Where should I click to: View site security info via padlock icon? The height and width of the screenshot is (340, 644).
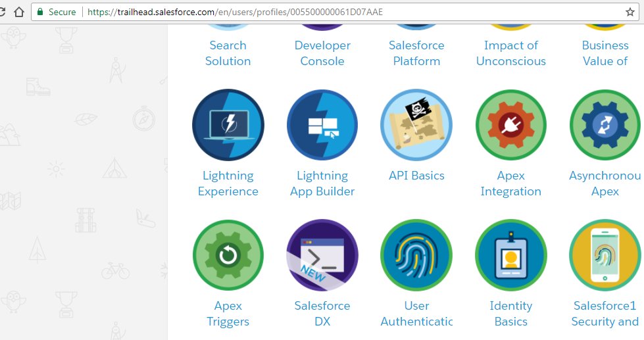click(x=40, y=12)
